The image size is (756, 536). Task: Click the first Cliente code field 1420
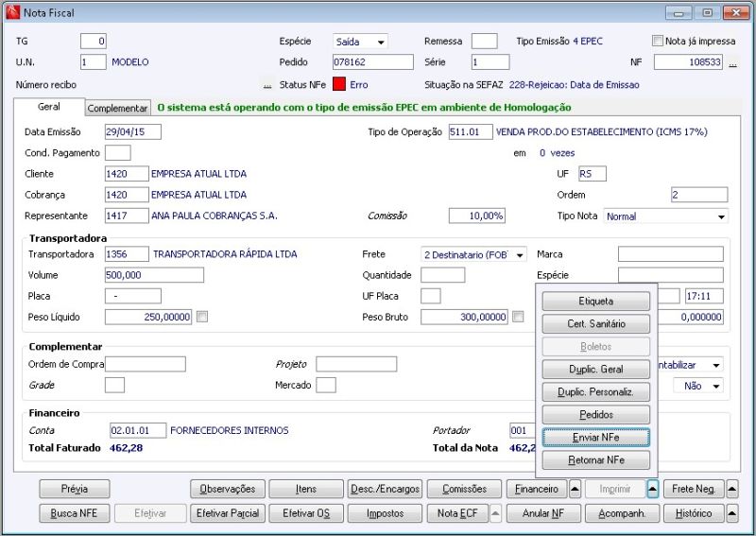127,174
